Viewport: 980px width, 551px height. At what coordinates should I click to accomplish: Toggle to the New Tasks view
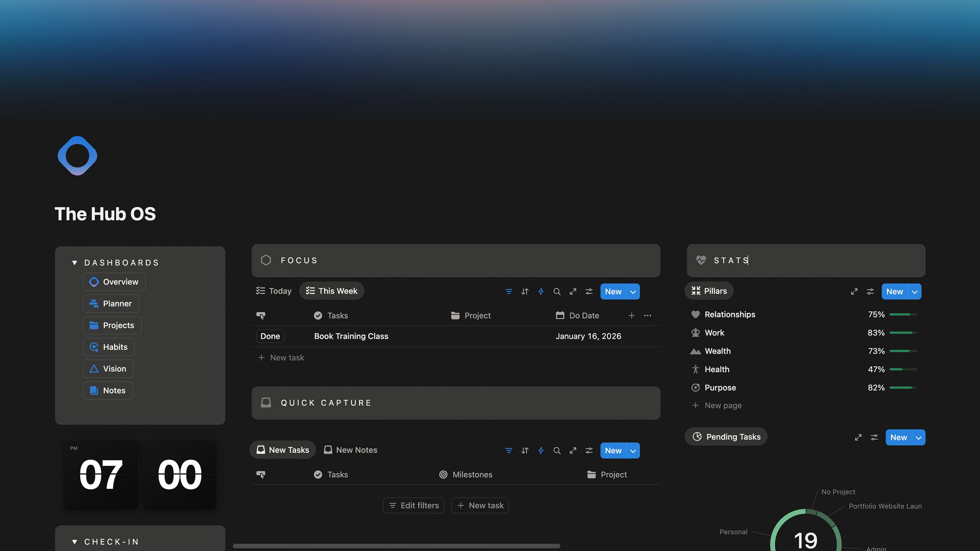pos(282,449)
